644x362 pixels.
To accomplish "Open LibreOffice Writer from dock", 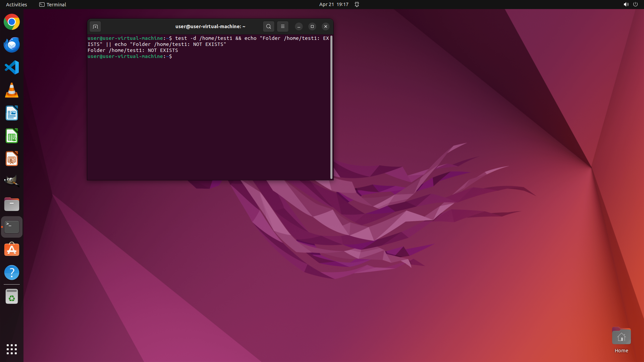I will coord(12,113).
